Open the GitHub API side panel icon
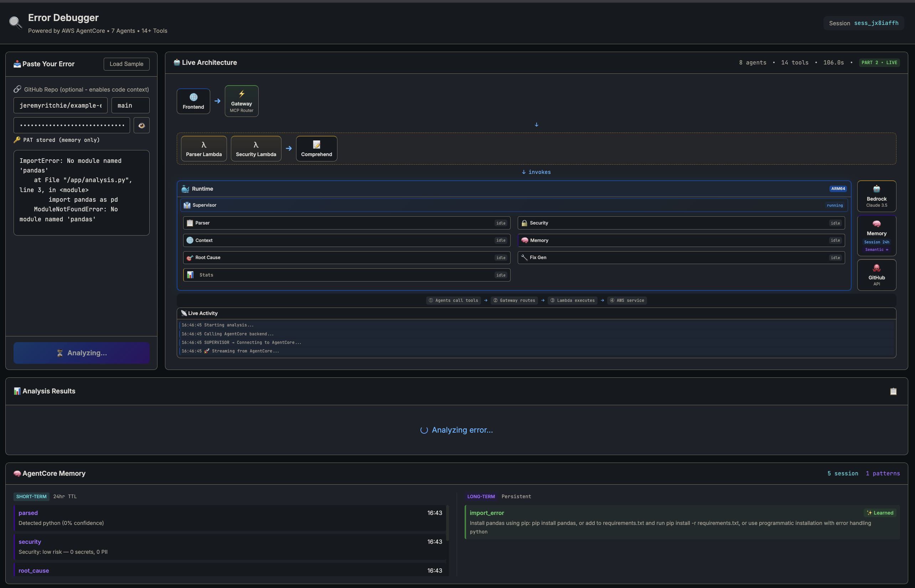 tap(876, 268)
